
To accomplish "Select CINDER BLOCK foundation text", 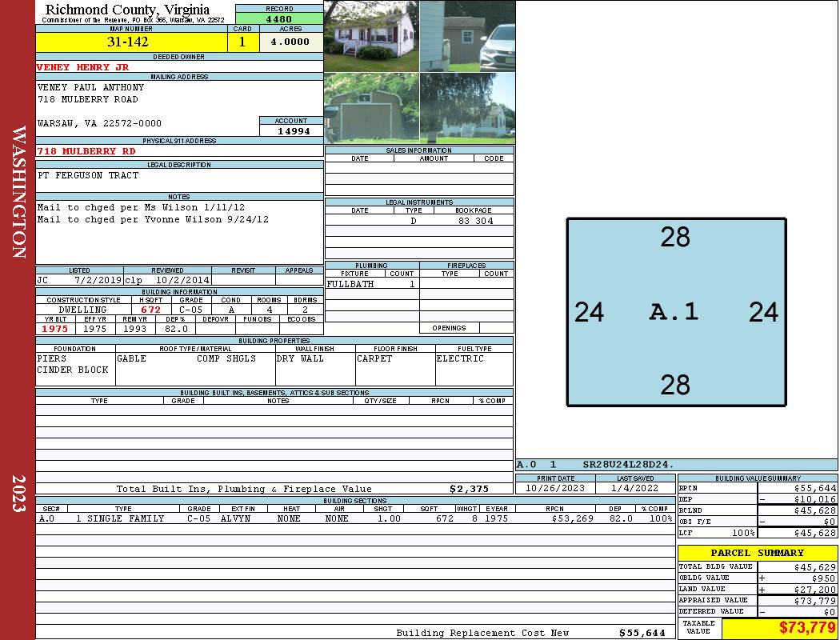I will point(73,370).
